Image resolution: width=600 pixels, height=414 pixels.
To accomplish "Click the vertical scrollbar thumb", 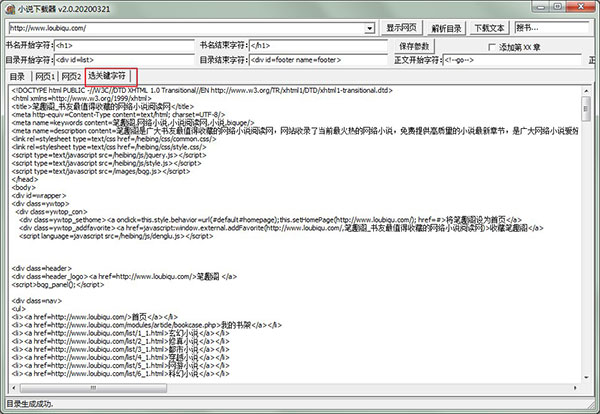I will 586,109.
